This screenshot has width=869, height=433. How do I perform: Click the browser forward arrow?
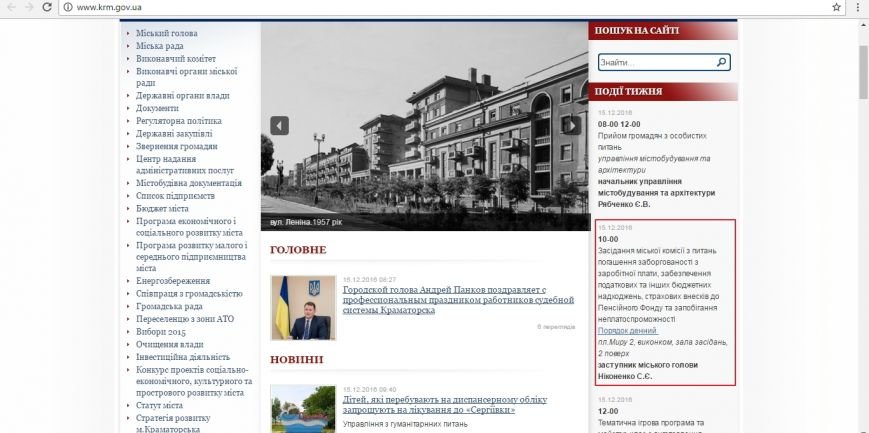(x=29, y=7)
